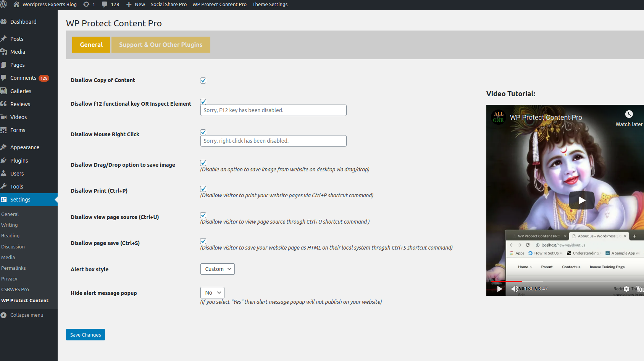Edit the F12 disabled message field
Image resolution: width=644 pixels, height=361 pixels.
pyautogui.click(x=273, y=110)
